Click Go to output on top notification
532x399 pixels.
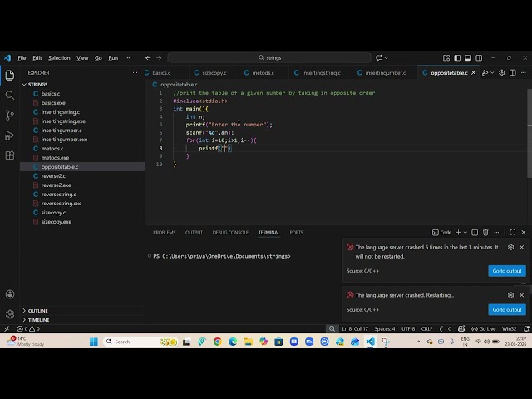pos(506,271)
